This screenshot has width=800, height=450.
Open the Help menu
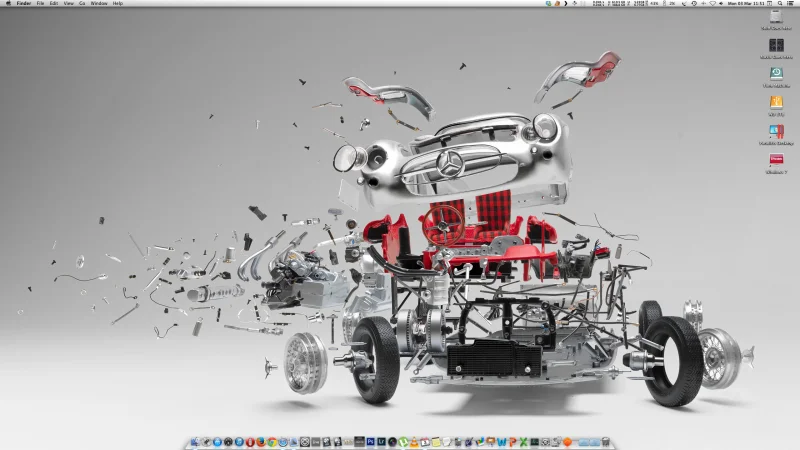click(118, 3)
